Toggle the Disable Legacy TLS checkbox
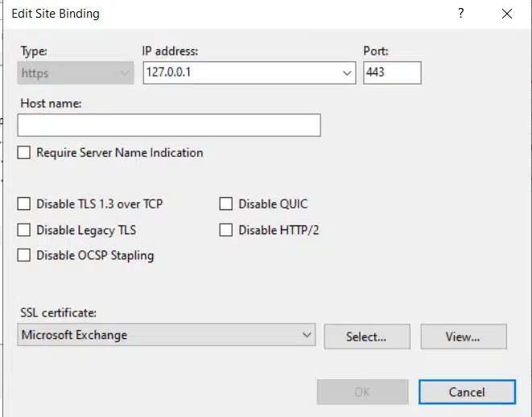 24,230
